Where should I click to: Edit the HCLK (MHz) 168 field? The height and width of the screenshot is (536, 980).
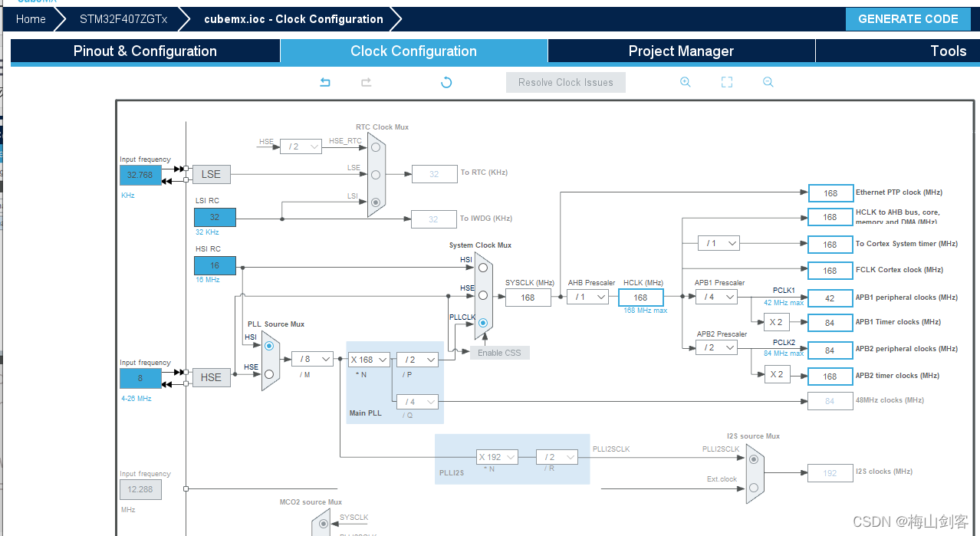click(x=640, y=298)
